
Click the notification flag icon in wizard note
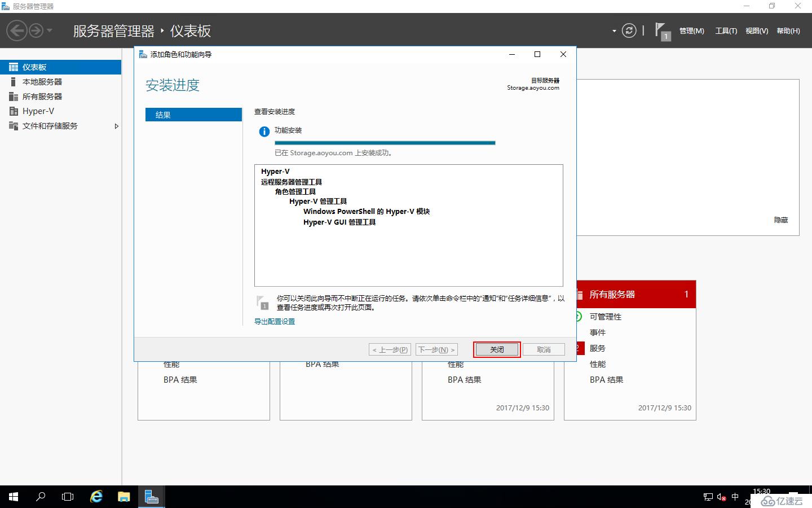point(262,303)
